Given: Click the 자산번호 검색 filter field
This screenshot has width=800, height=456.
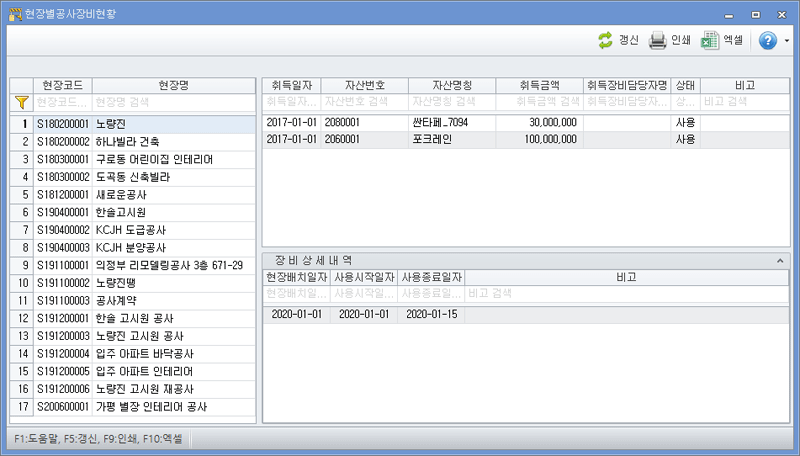Looking at the screenshot, I should 365,102.
